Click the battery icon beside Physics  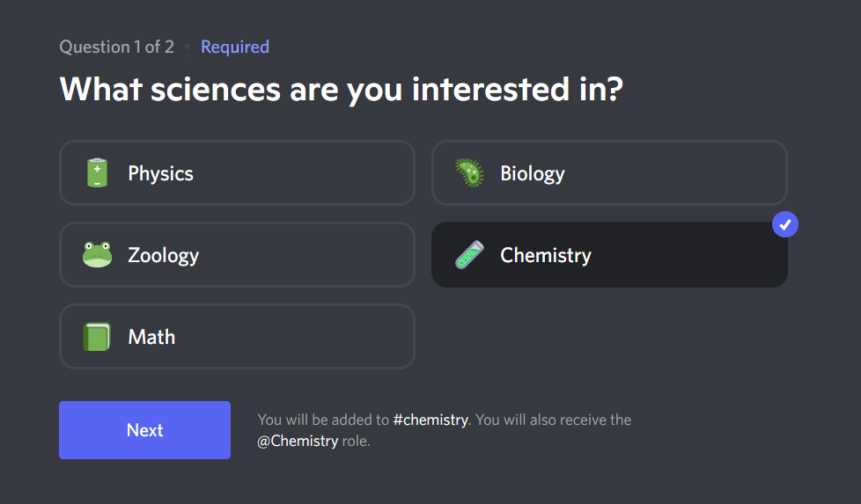[97, 172]
